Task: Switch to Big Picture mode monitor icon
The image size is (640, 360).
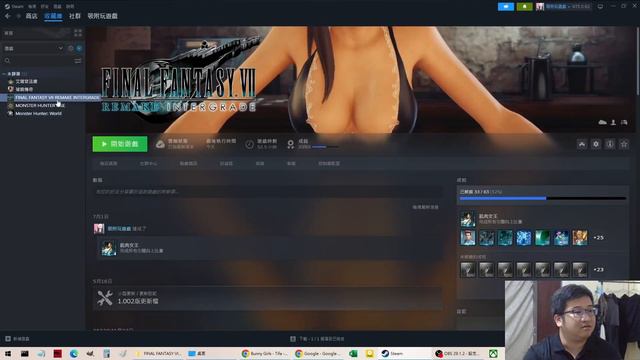Action: click(600, 7)
